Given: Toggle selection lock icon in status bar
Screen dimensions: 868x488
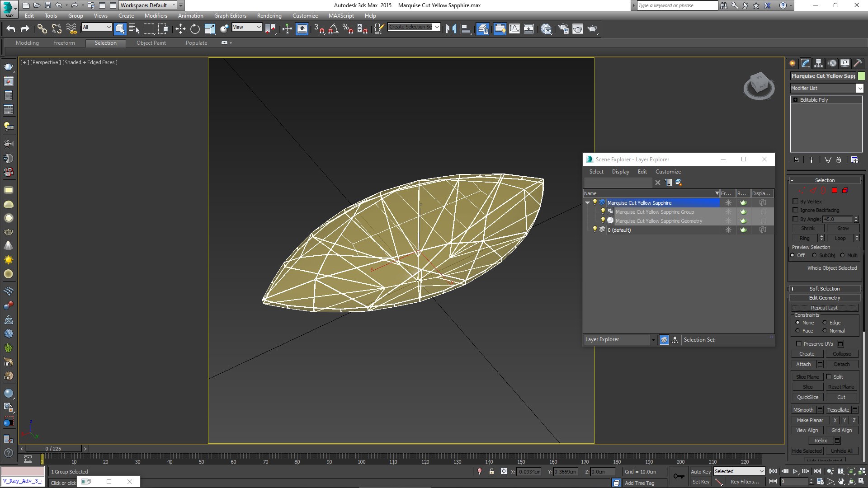Looking at the screenshot, I should tap(491, 471).
